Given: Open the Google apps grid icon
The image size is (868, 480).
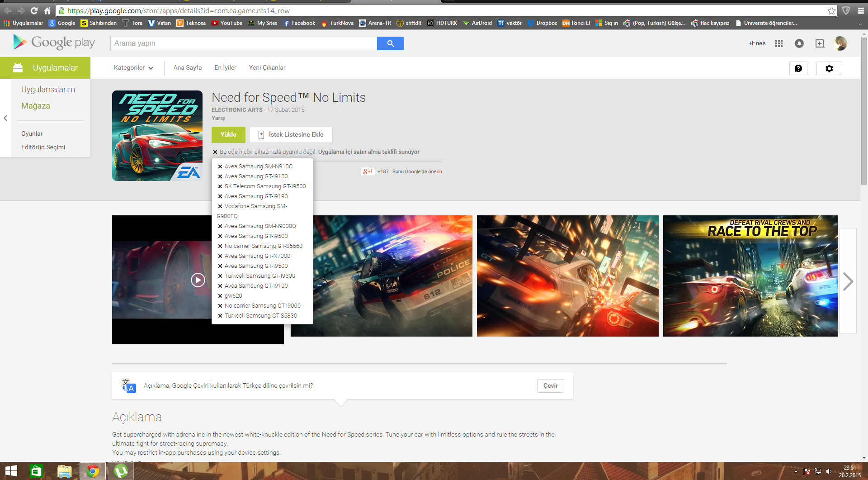Looking at the screenshot, I should pos(778,43).
